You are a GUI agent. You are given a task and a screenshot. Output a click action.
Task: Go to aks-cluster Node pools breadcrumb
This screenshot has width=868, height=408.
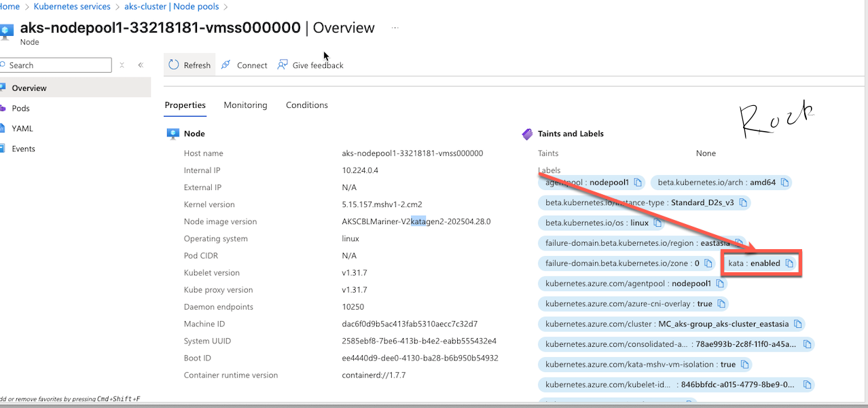pyautogui.click(x=171, y=6)
